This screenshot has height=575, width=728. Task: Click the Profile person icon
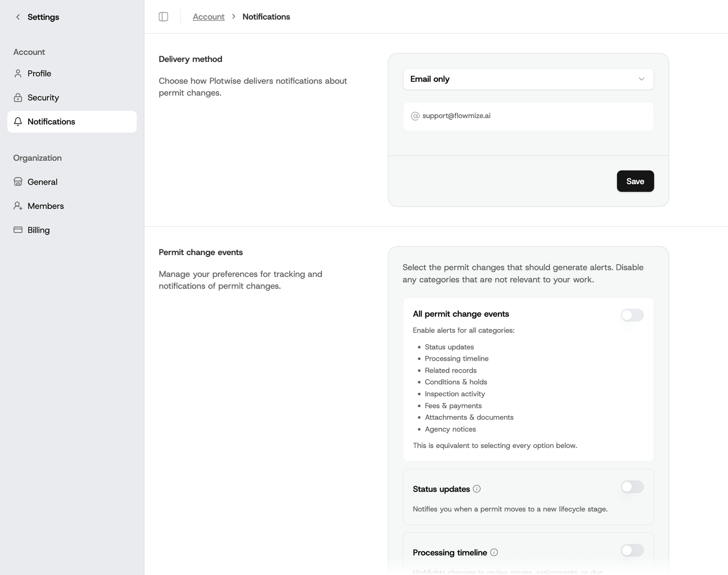coord(18,74)
